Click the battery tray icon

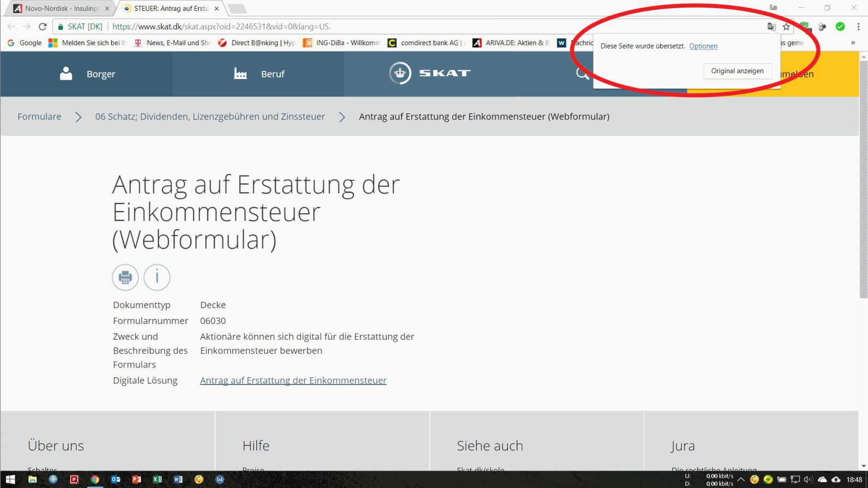[x=781, y=479]
